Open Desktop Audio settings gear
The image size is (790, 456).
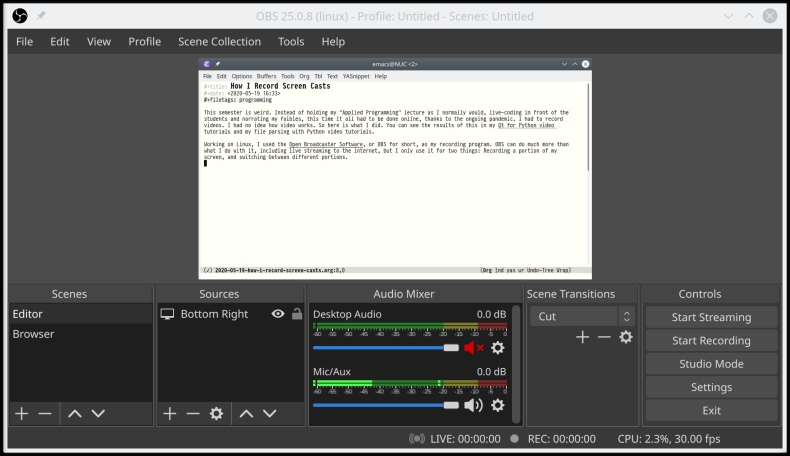pos(497,348)
